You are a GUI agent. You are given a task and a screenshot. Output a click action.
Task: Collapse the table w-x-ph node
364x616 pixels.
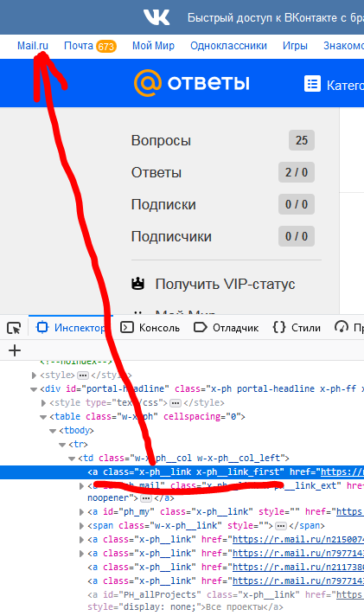(x=43, y=417)
